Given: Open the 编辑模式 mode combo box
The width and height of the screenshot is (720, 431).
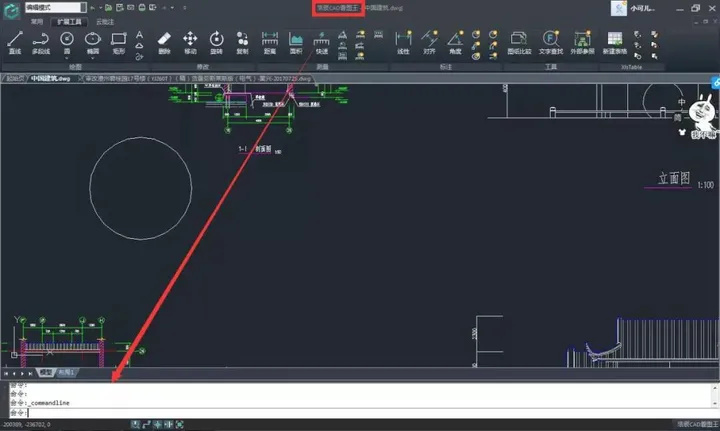Looking at the screenshot, I should coord(55,7).
